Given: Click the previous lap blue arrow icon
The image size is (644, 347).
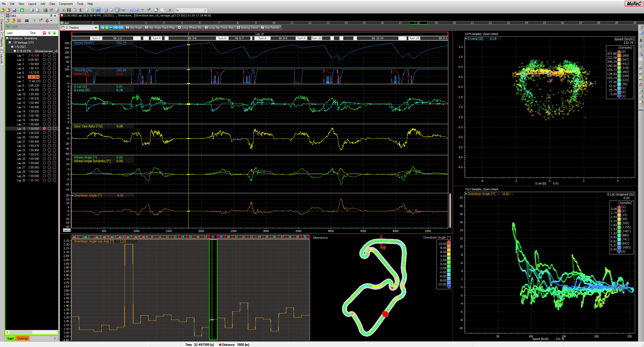Looking at the screenshot, I should [131, 10].
